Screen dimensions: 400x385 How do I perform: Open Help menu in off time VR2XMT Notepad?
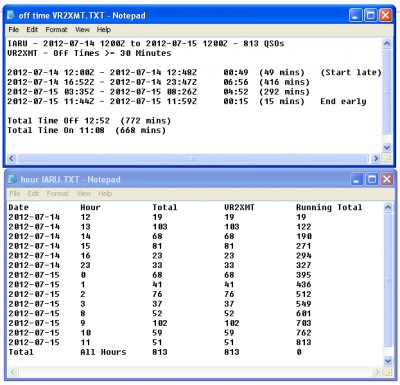104,30
